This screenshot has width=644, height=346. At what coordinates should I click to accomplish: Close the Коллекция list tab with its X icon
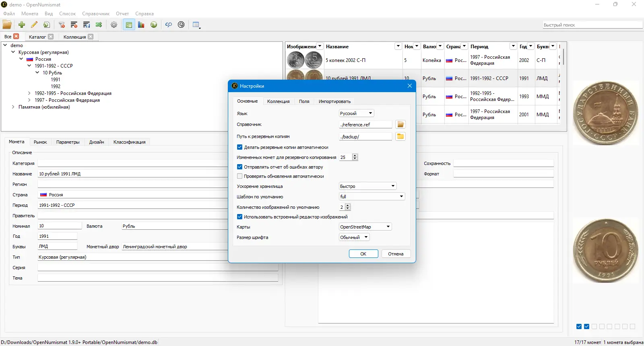(91, 37)
